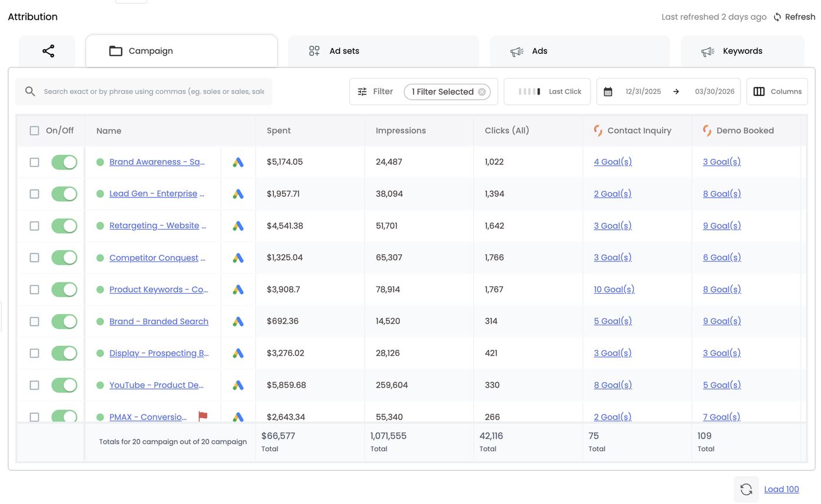This screenshot has width=821, height=504.
Task: Click the 259,604 impressions value
Action: [x=392, y=385]
